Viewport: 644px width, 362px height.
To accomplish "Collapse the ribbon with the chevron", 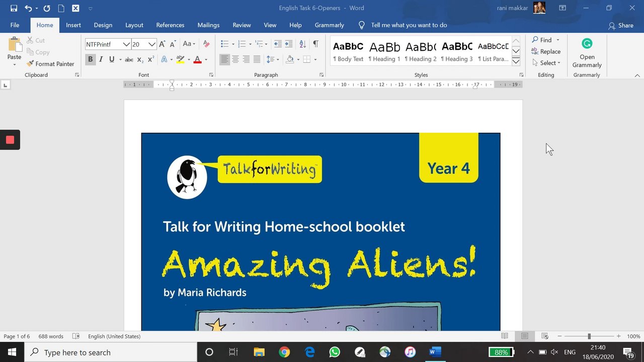I will [637, 75].
